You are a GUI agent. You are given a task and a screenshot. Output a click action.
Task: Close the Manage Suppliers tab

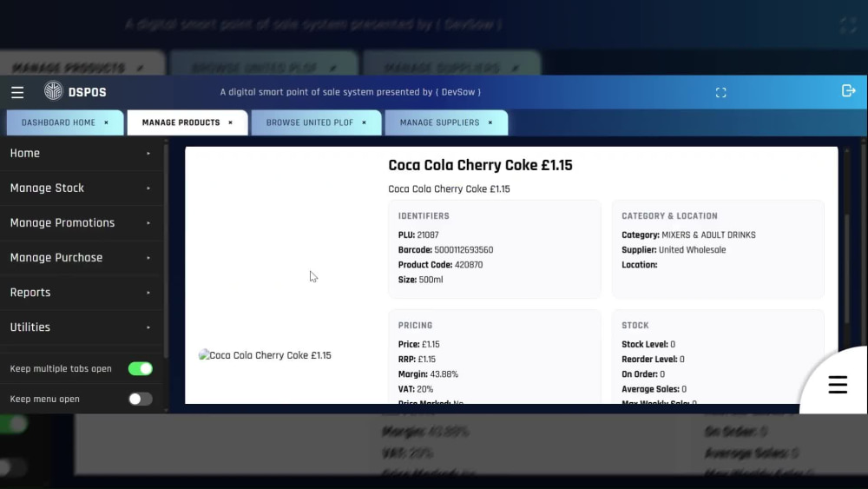(490, 122)
